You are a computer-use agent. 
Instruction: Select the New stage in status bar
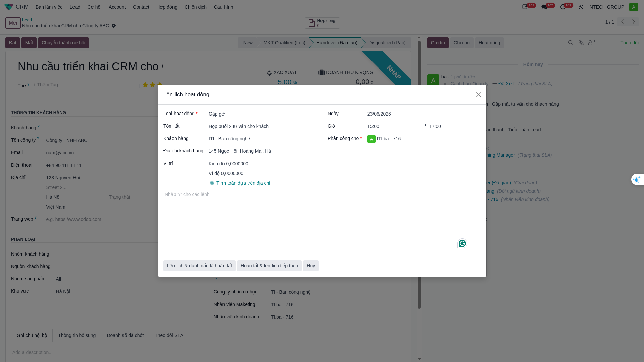(x=248, y=43)
